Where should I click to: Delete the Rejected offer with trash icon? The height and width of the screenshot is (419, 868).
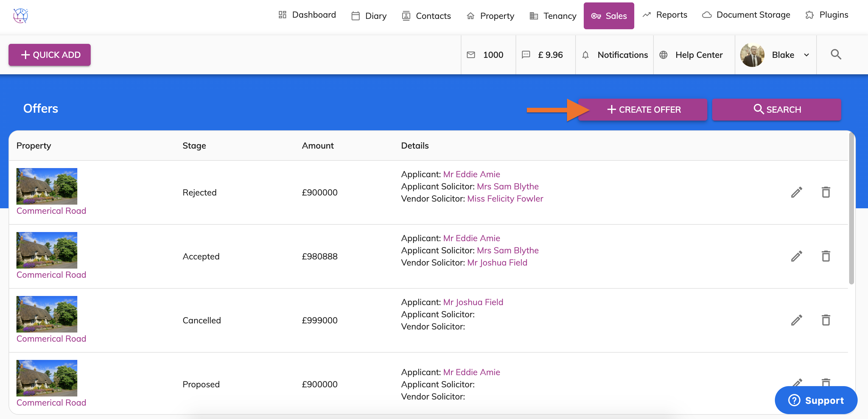[x=825, y=192]
